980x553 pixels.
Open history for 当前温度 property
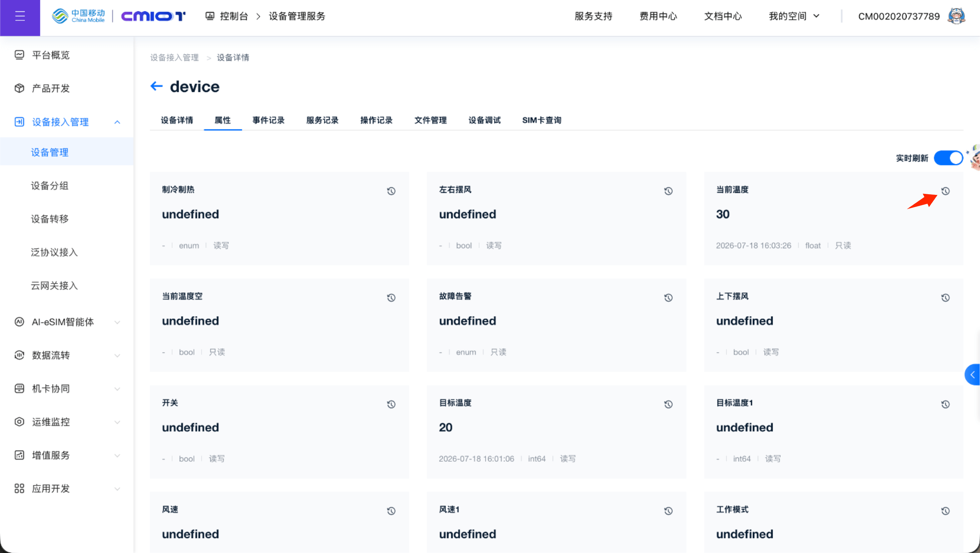[x=945, y=191]
